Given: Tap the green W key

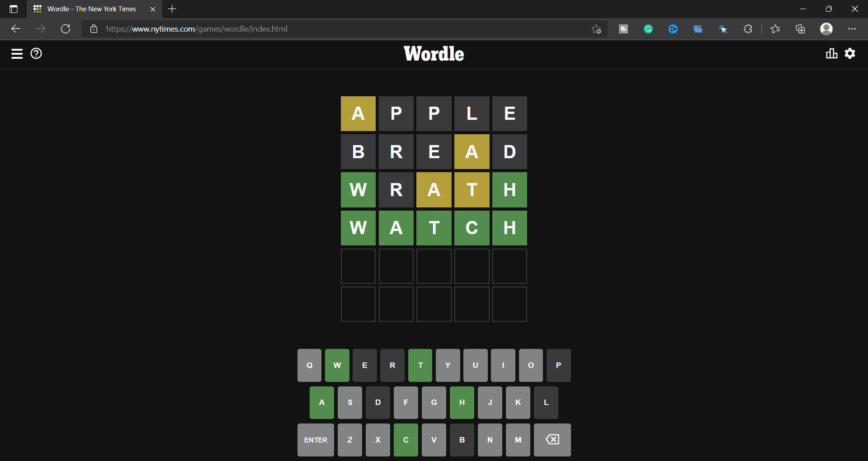Looking at the screenshot, I should point(337,365).
